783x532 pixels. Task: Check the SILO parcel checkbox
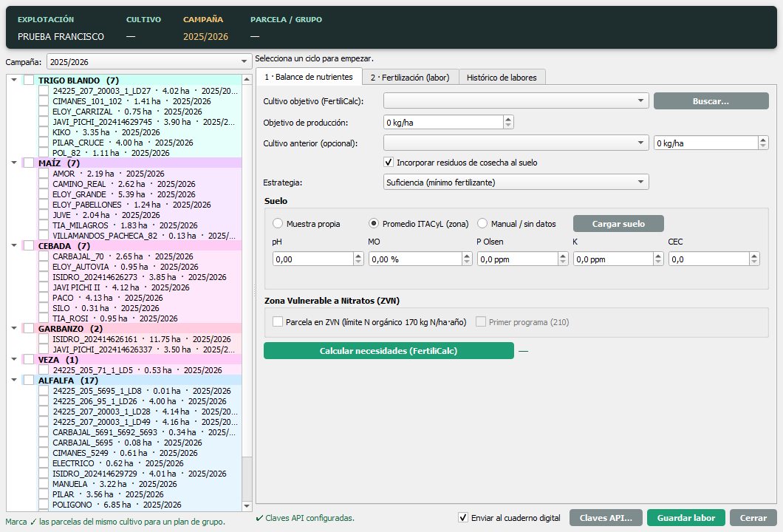pos(44,308)
